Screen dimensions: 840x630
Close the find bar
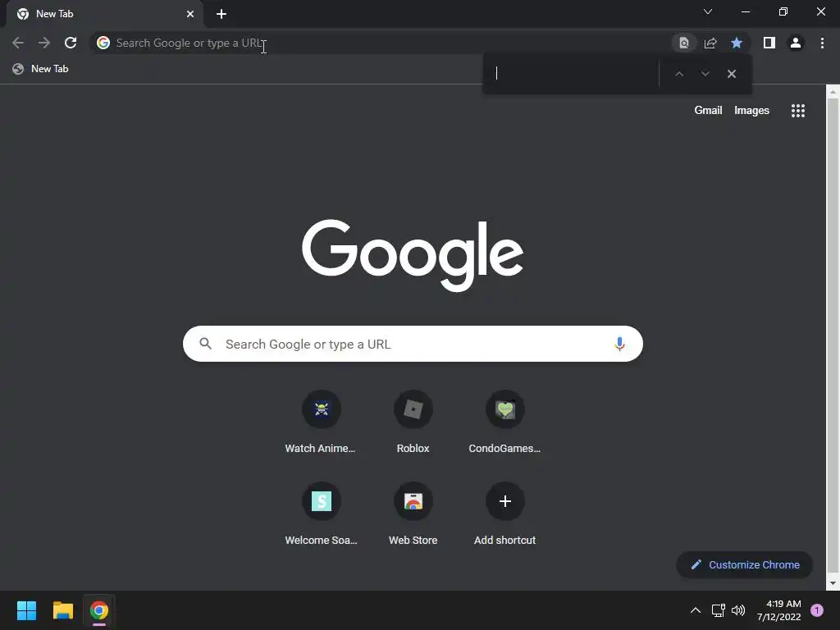tap(732, 74)
